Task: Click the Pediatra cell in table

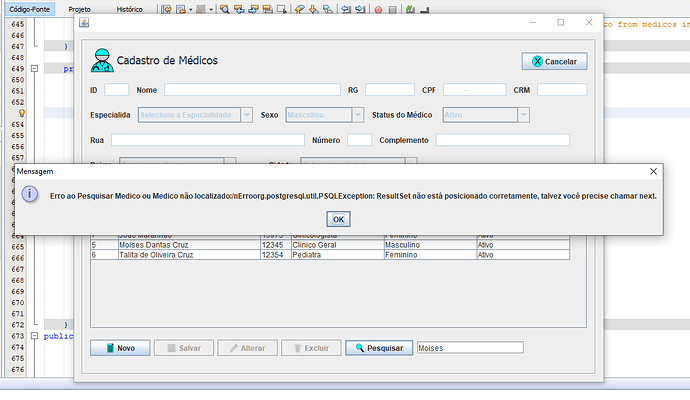Action: (x=337, y=255)
